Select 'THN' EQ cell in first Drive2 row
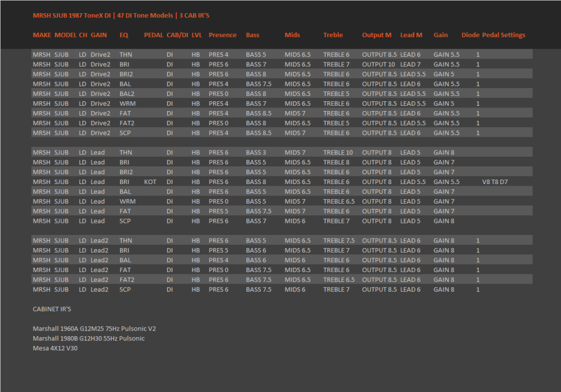The height and width of the screenshot is (392, 561). (x=126, y=55)
